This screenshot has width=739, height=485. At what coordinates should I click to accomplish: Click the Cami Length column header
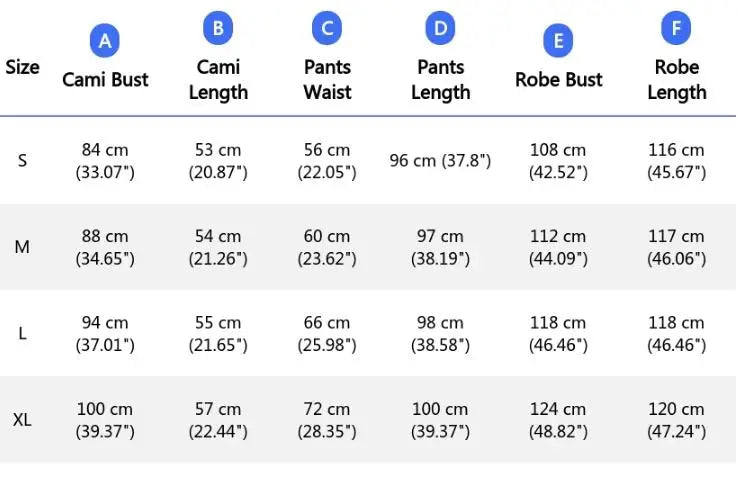pyautogui.click(x=218, y=79)
